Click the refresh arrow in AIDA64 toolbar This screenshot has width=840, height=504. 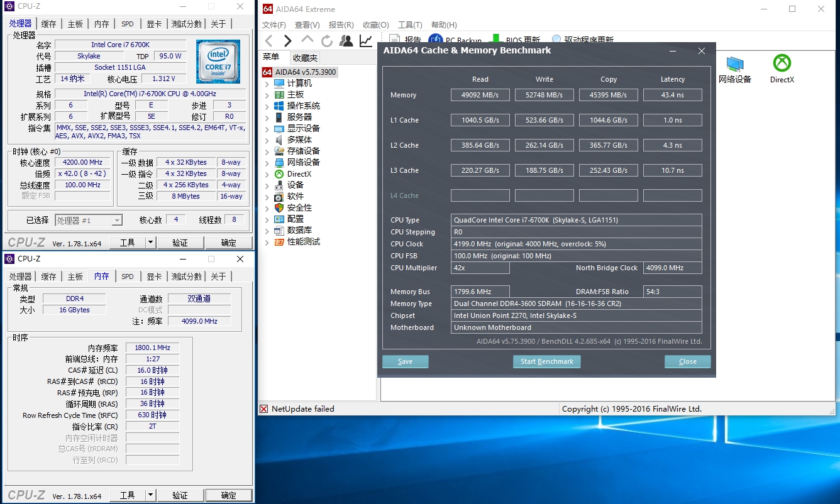[327, 41]
